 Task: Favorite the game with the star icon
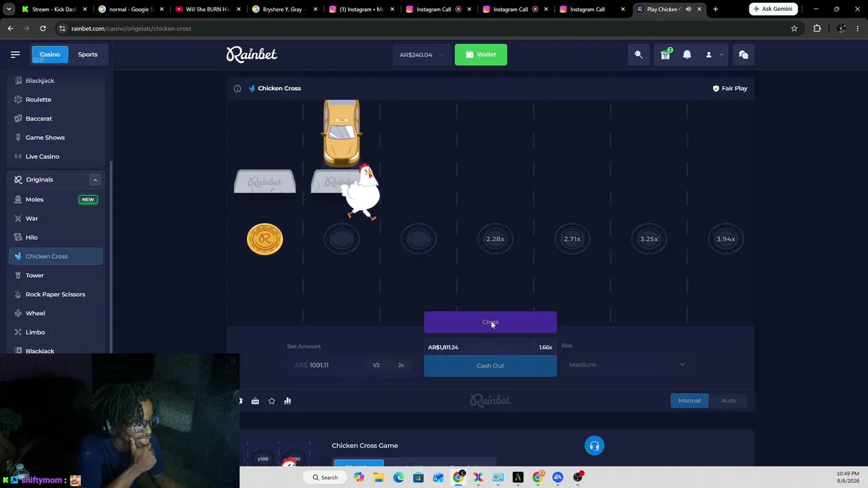271,401
